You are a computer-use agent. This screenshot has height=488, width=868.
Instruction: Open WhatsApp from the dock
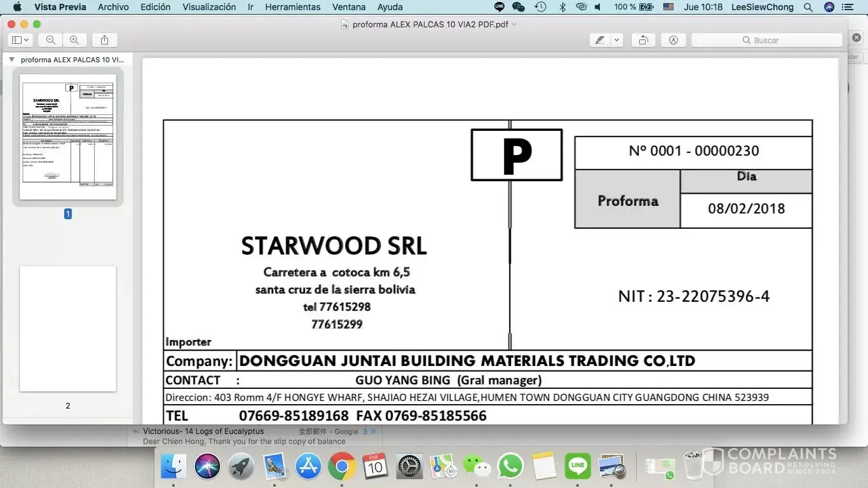pyautogui.click(x=510, y=467)
